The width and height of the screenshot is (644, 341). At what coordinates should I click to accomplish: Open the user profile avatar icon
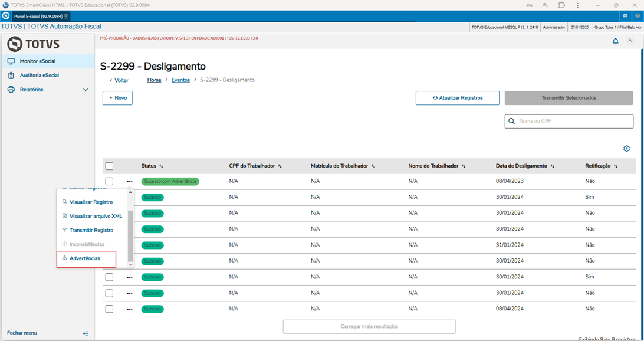[x=630, y=41]
